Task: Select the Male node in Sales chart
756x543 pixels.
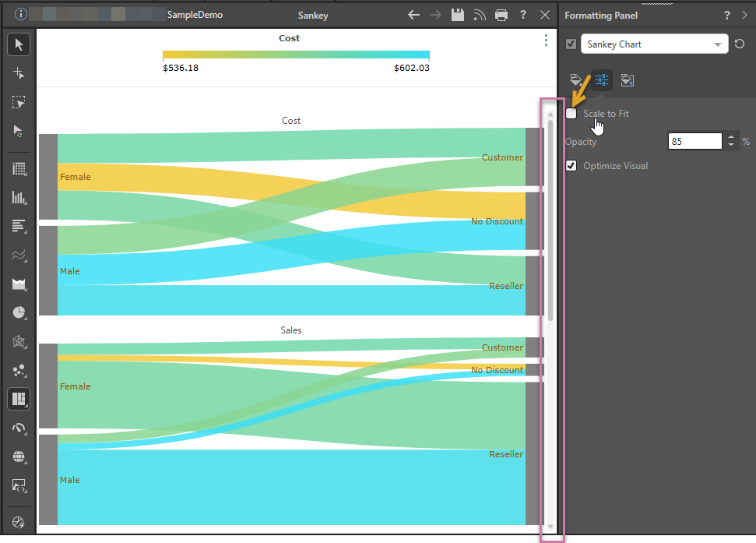Action: pos(48,480)
